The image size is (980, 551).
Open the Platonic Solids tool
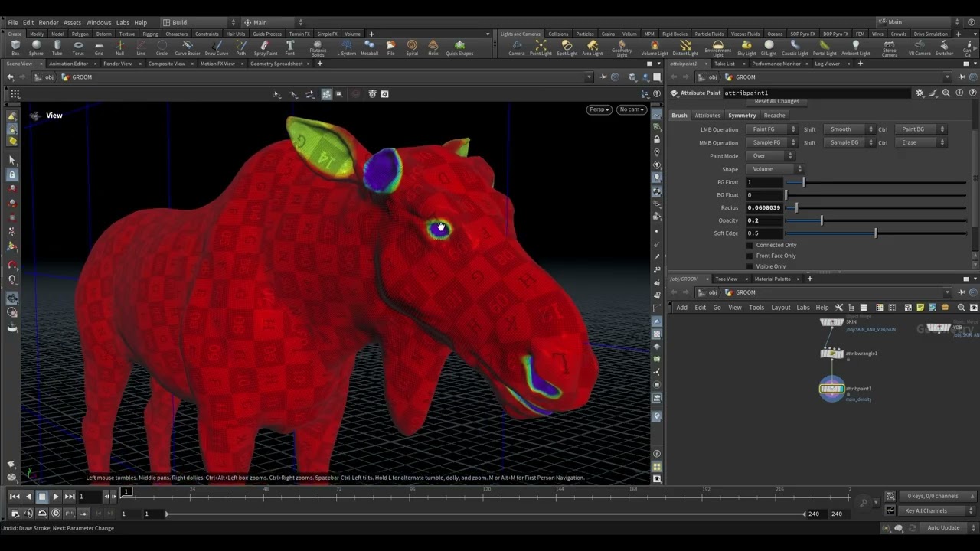(318, 49)
